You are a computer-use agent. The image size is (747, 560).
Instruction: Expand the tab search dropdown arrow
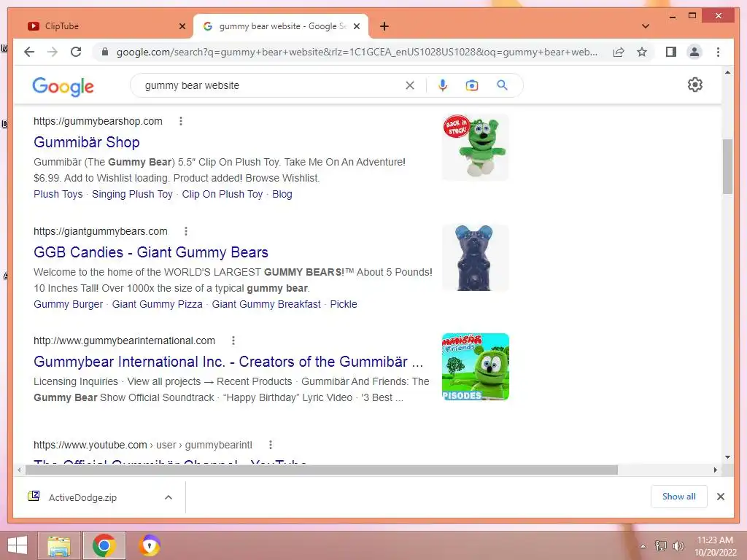[x=646, y=26]
